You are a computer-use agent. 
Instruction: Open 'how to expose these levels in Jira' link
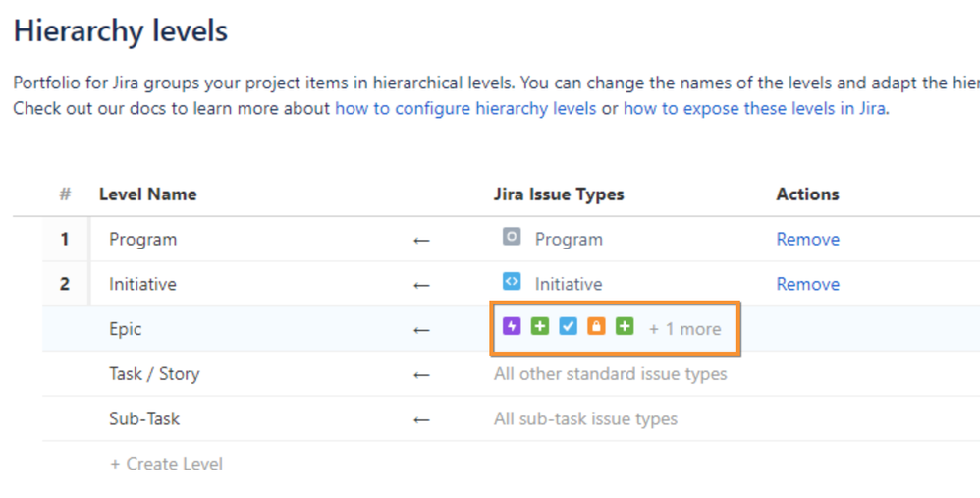754,108
